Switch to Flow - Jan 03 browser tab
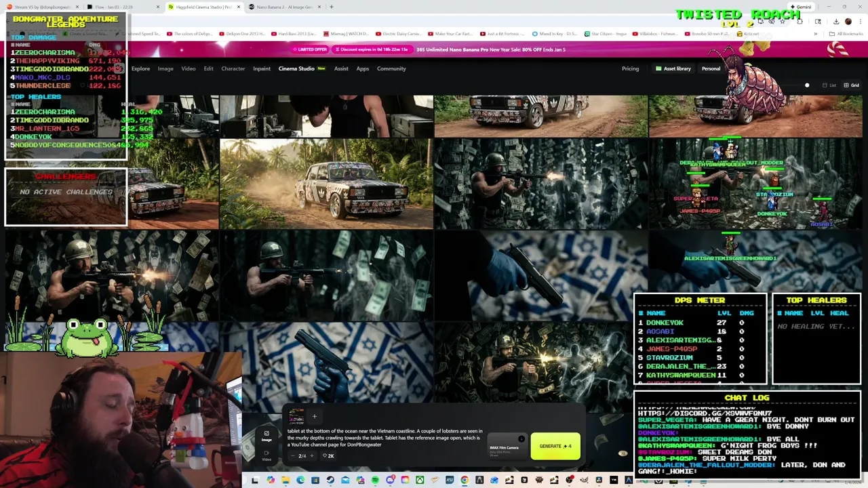 click(122, 7)
